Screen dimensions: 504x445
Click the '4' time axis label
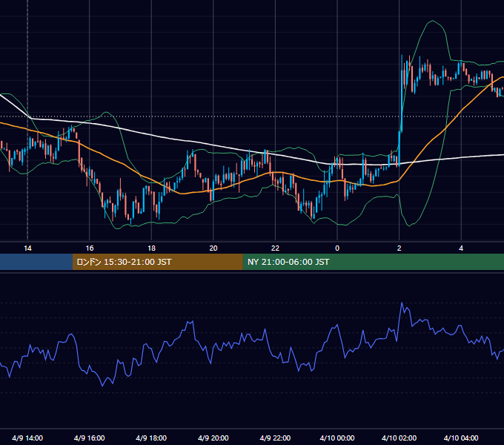[x=461, y=248]
